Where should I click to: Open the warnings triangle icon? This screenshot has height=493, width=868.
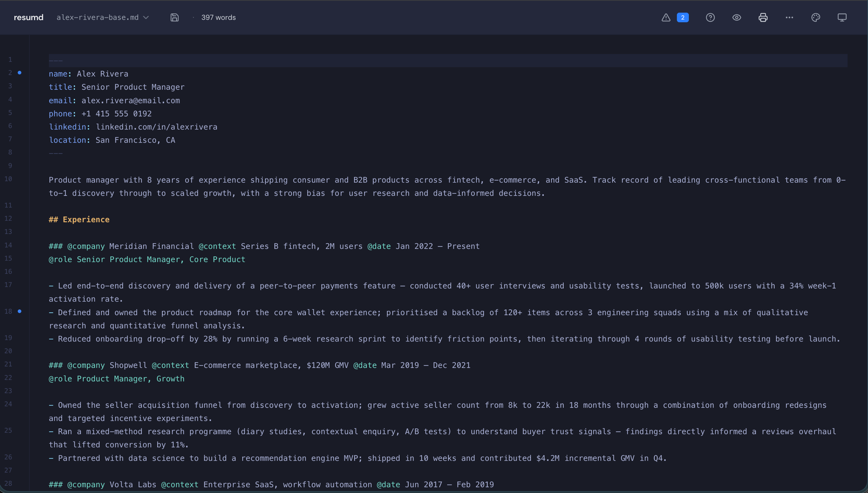tap(666, 17)
